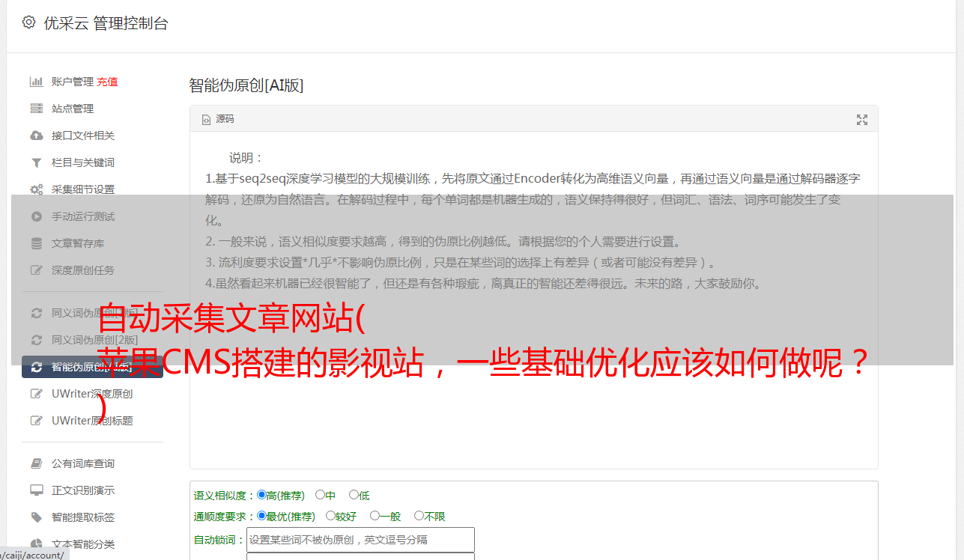Select 低 for 语义相似度
Viewport: 964px width, 560px height.
pyautogui.click(x=354, y=495)
